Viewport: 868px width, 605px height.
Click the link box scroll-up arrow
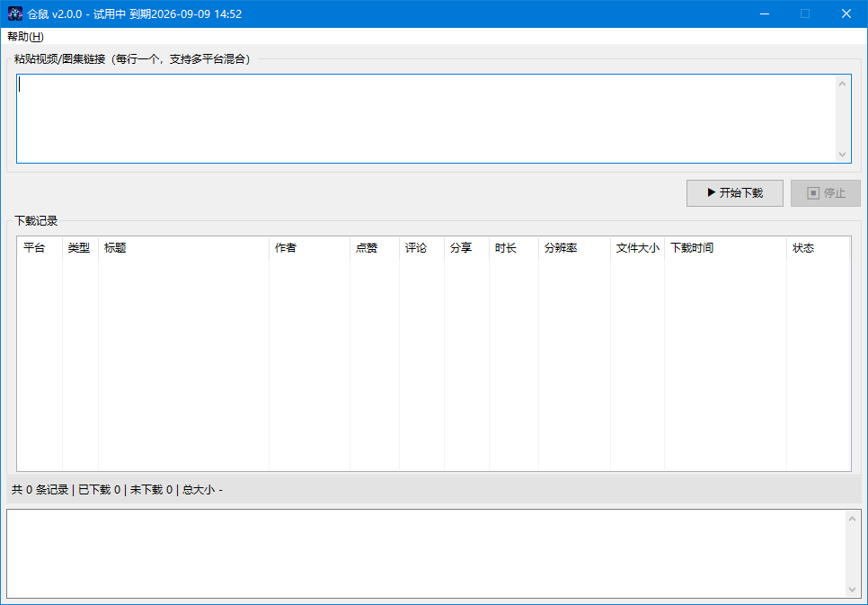(843, 85)
